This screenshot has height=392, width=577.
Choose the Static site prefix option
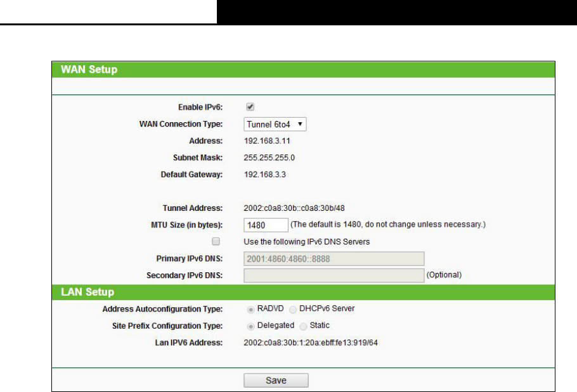pos(303,326)
